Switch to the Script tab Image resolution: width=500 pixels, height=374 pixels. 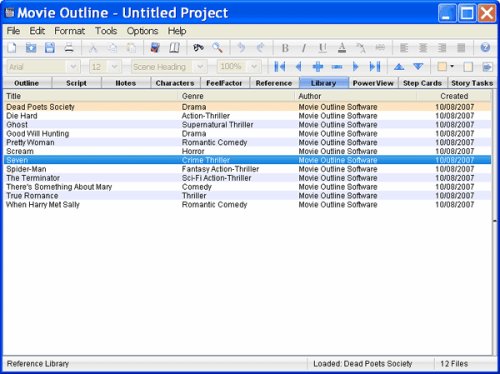76,83
